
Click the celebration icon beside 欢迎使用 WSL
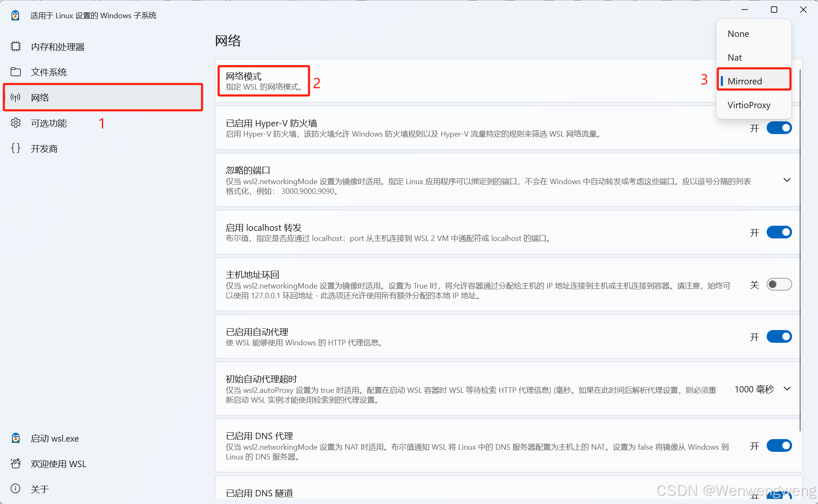[x=15, y=463]
